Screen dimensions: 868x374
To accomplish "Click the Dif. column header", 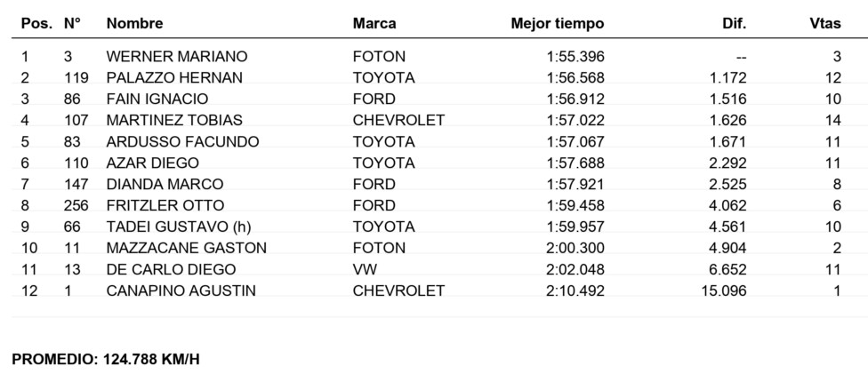I will coord(734,23).
